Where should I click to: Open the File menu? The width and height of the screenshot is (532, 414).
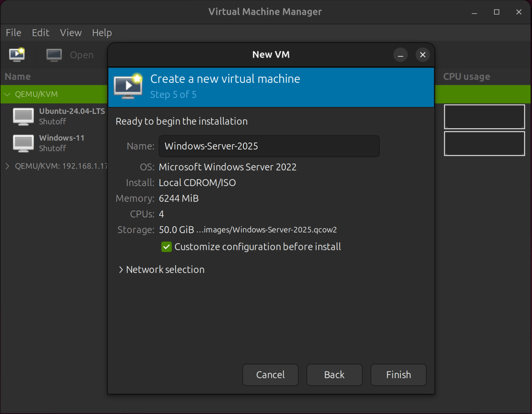[13, 32]
